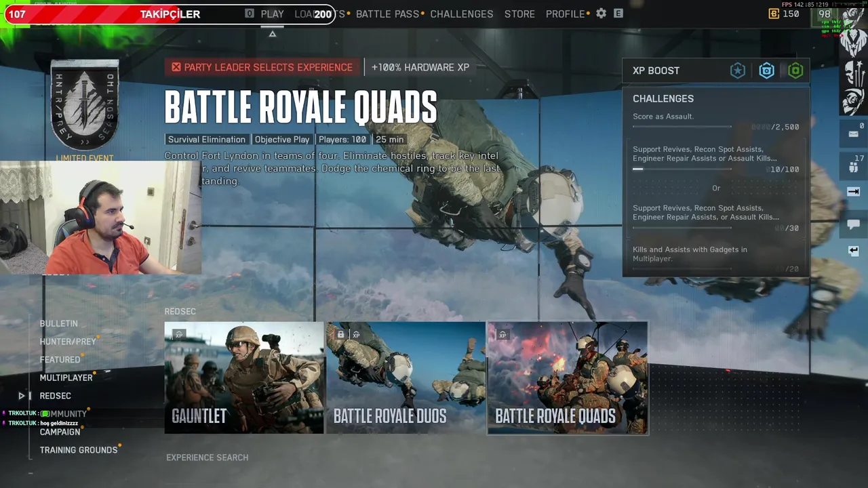Click the coin balance value 150
Viewport: 868px width, 488px height.
tap(791, 14)
